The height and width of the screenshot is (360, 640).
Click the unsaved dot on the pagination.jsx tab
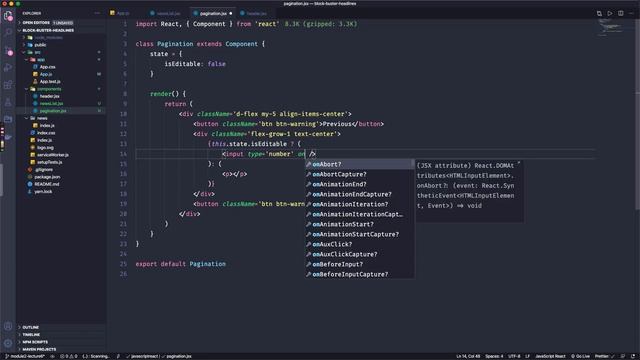(231, 13)
